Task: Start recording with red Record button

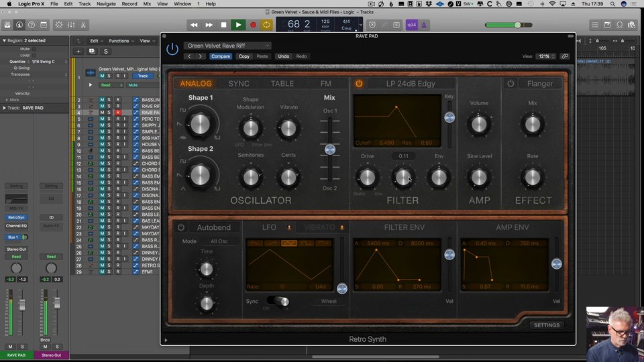Action: pos(253,25)
